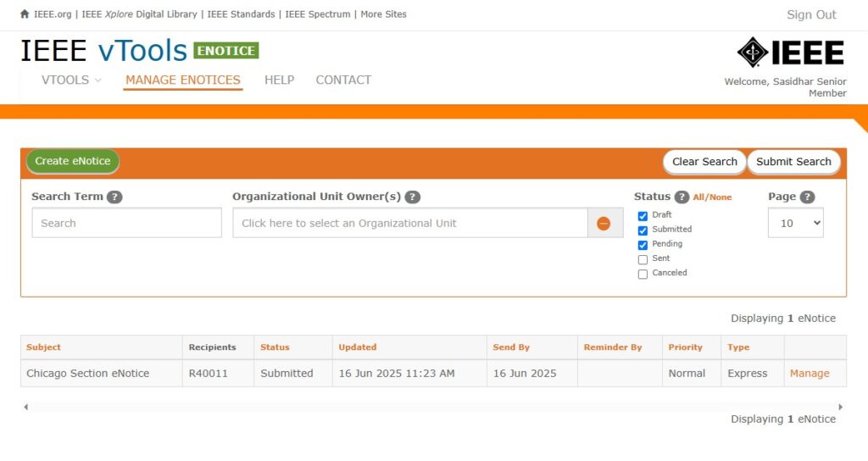Open the IEEE Spectrum link
Image resolution: width=868 pixels, height=461 pixels.
tap(318, 14)
